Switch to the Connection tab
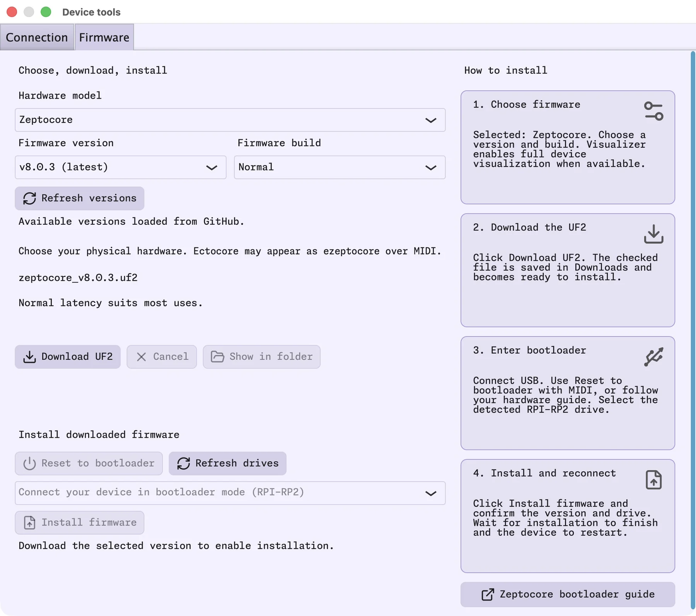This screenshot has width=696, height=616. pos(37,37)
